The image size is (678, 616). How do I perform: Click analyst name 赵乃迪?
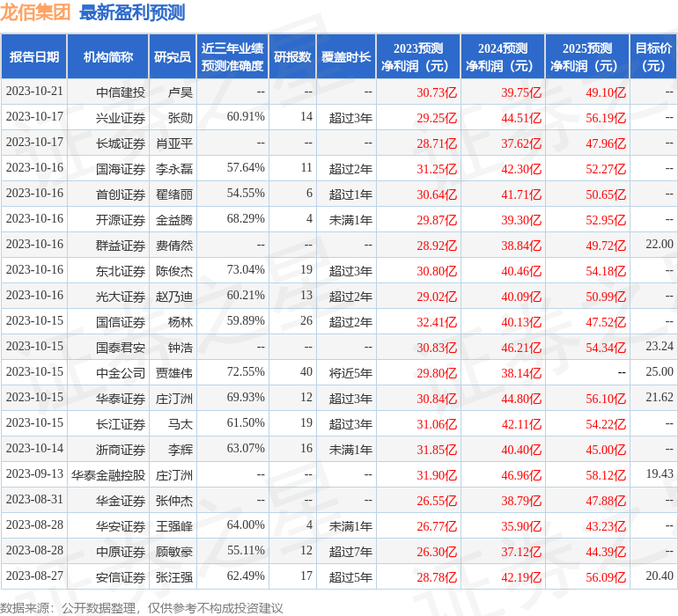coord(174,296)
